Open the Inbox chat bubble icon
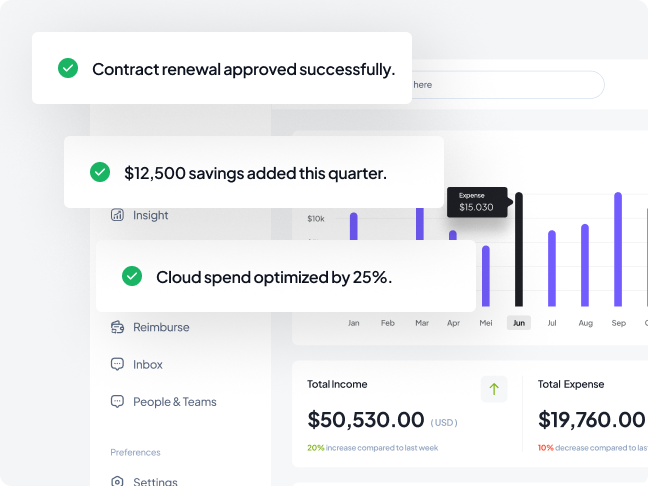The width and height of the screenshot is (648, 486). tap(117, 365)
